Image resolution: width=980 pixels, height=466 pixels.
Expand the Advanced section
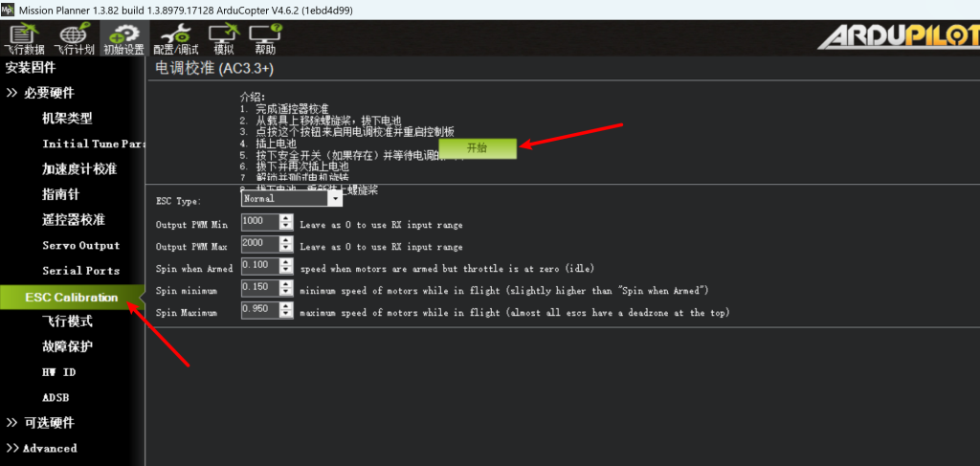[x=42, y=448]
